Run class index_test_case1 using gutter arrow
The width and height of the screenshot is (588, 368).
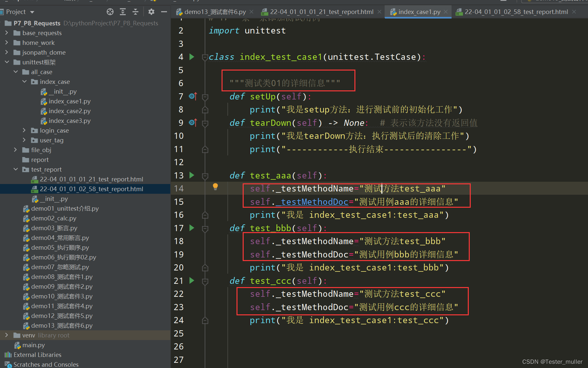pos(192,57)
